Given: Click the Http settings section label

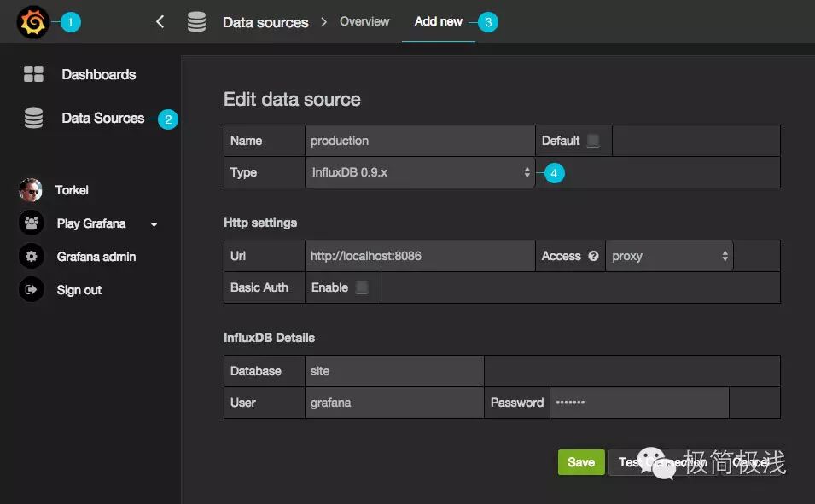Looking at the screenshot, I should [260, 223].
